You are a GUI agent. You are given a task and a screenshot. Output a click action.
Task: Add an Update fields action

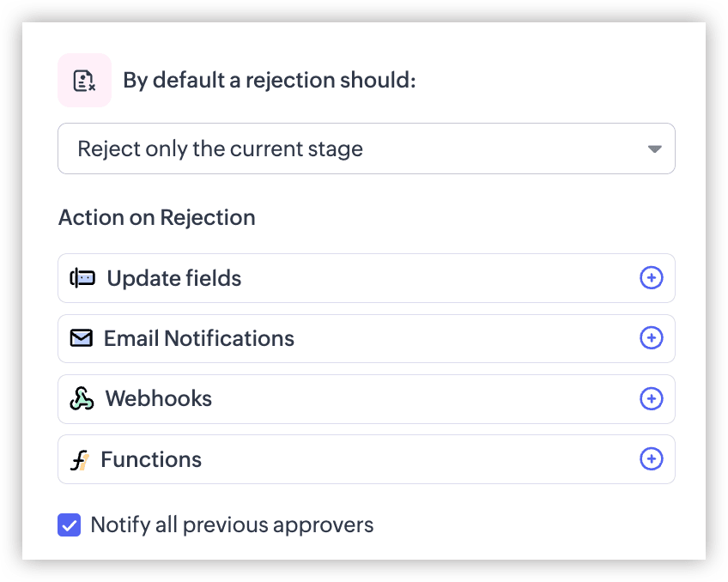[651, 278]
